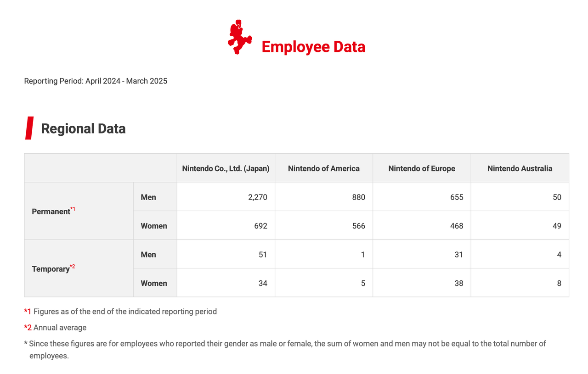The width and height of the screenshot is (588, 374).
Task: Click the 'Men' label in the Permanent group
Action: click(x=148, y=197)
